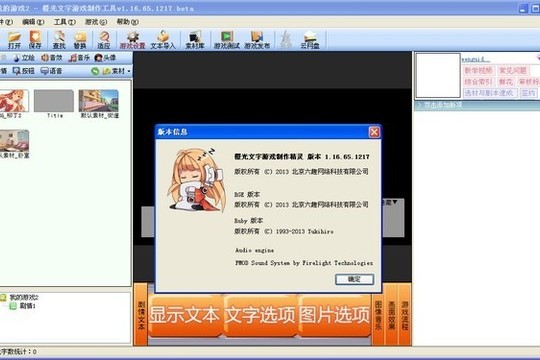
Task: Click the 游戏发布 (Publish Game) icon
Action: 257,40
